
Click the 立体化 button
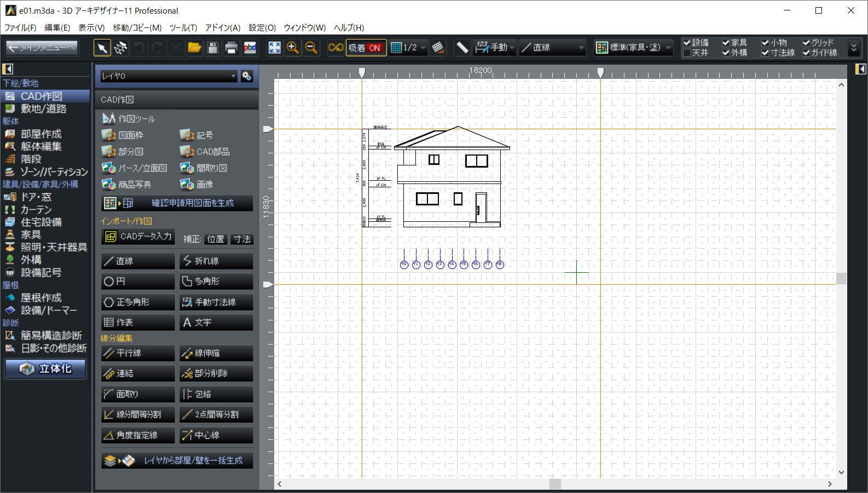coord(46,369)
